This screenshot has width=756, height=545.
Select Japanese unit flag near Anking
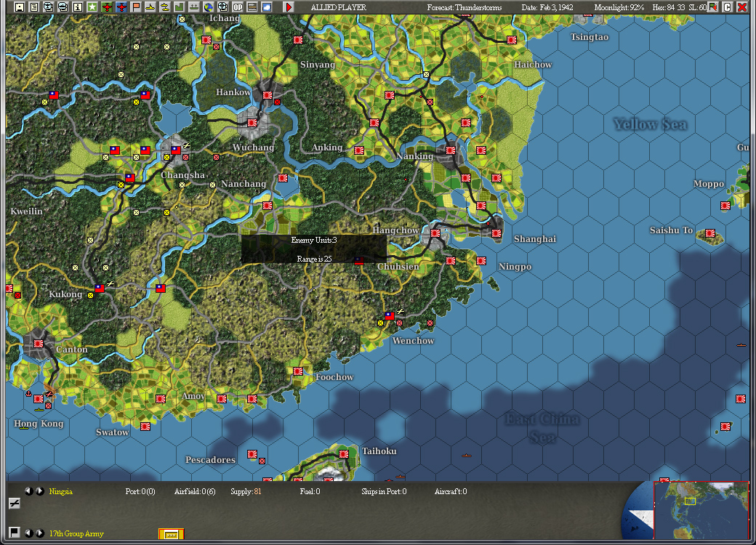click(358, 150)
